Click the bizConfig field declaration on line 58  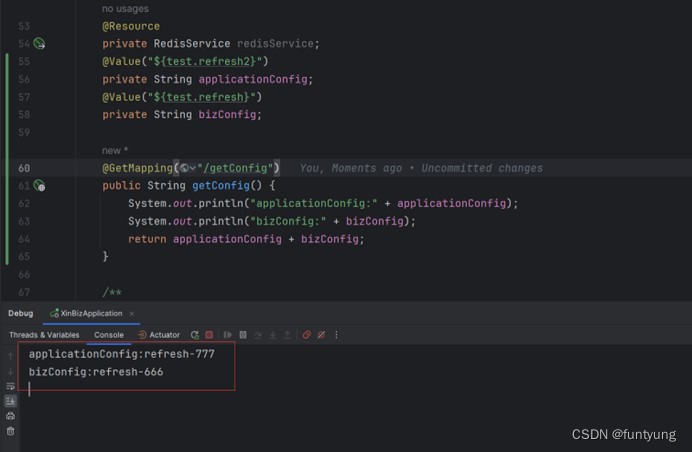click(x=227, y=114)
